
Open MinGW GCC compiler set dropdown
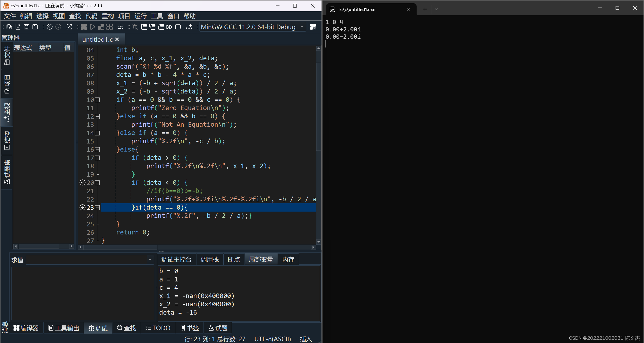[x=252, y=27]
